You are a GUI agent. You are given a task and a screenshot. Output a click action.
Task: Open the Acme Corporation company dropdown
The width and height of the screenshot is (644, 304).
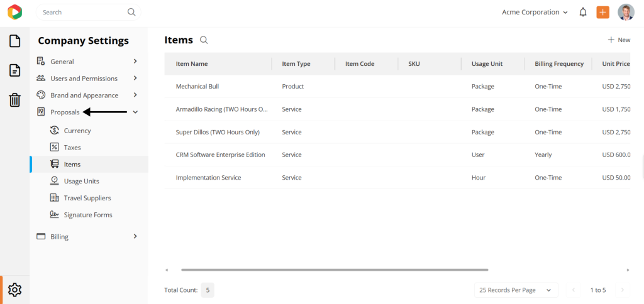pyautogui.click(x=535, y=13)
